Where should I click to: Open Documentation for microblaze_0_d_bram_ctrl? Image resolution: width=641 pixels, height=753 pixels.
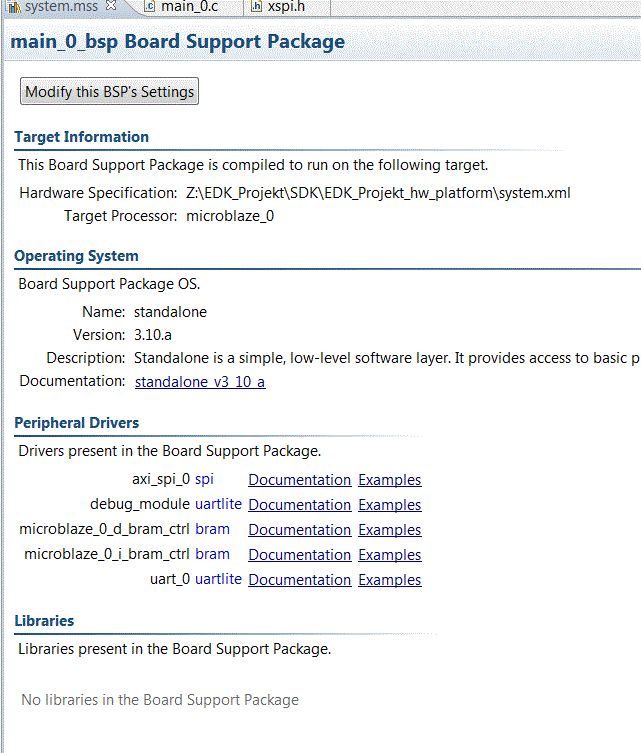coord(299,530)
